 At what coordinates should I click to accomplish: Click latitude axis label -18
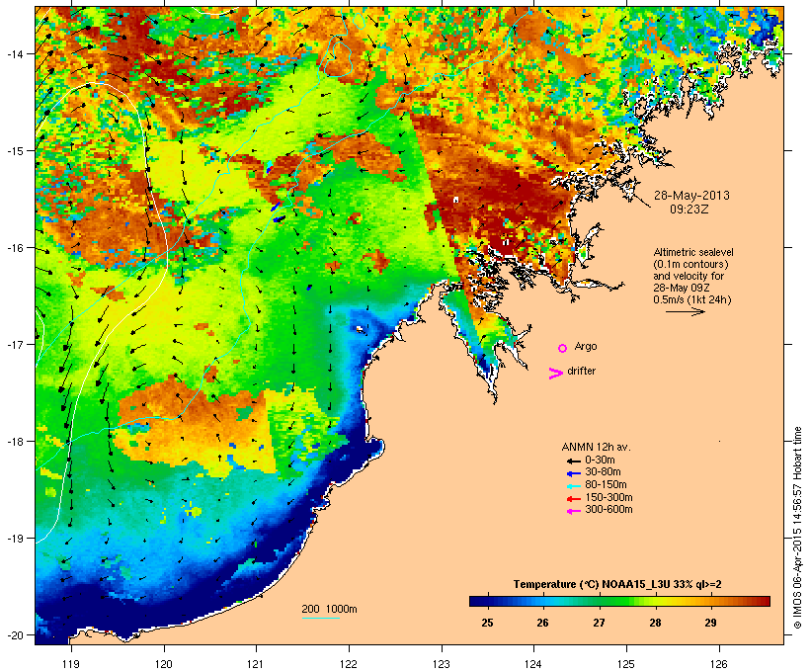(14, 442)
